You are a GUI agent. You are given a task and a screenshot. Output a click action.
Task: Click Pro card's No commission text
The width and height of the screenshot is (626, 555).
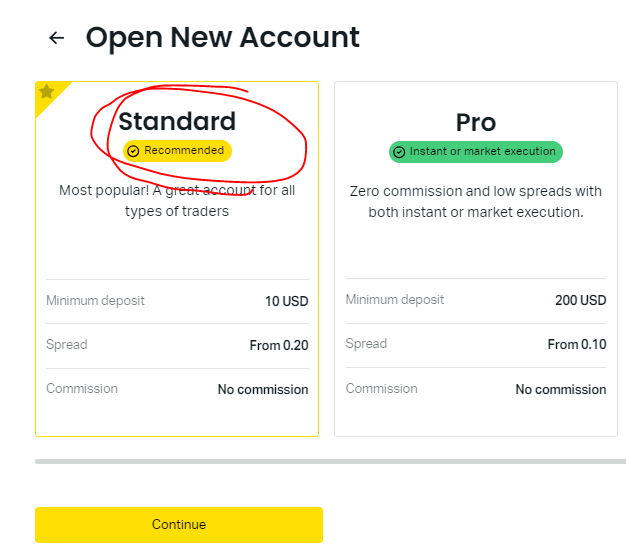561,390
